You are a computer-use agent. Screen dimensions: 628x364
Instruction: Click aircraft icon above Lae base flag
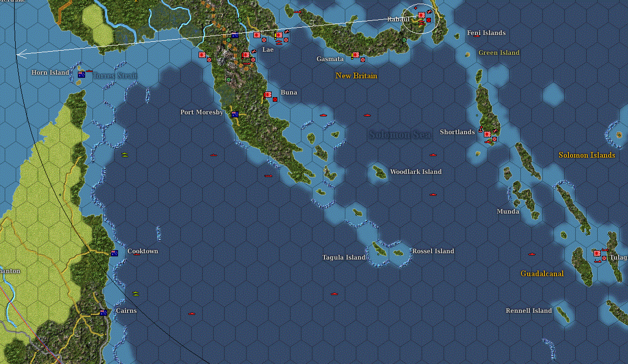287,31
